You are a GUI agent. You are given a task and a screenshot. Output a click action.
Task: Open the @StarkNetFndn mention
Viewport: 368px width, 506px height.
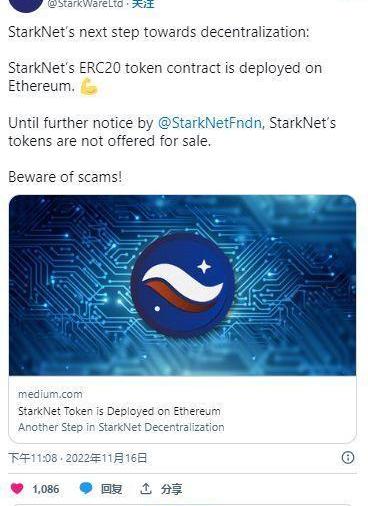[x=210, y=123]
